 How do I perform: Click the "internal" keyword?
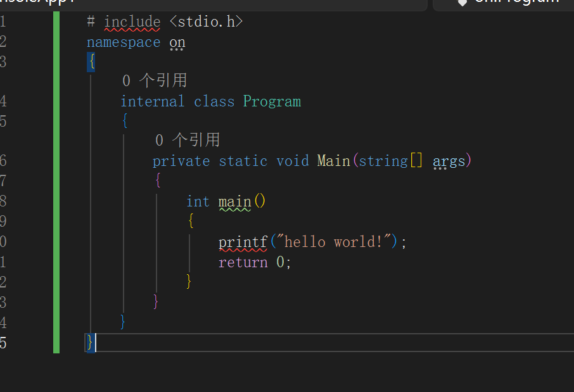(x=152, y=102)
